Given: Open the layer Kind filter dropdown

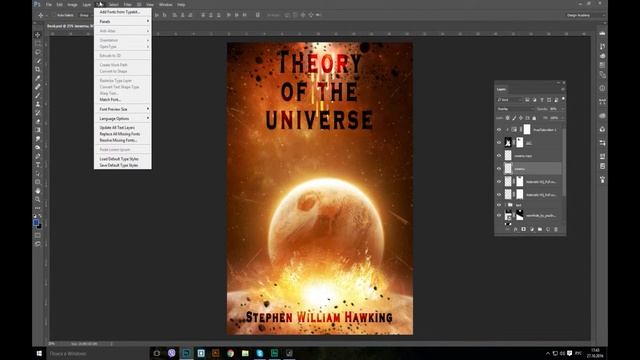Looking at the screenshot, I should (x=509, y=100).
